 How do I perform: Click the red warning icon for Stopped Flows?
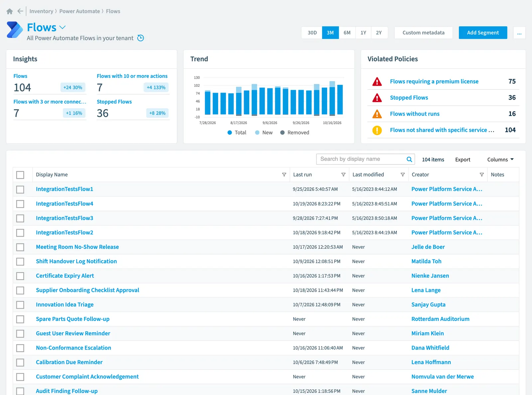[377, 98]
